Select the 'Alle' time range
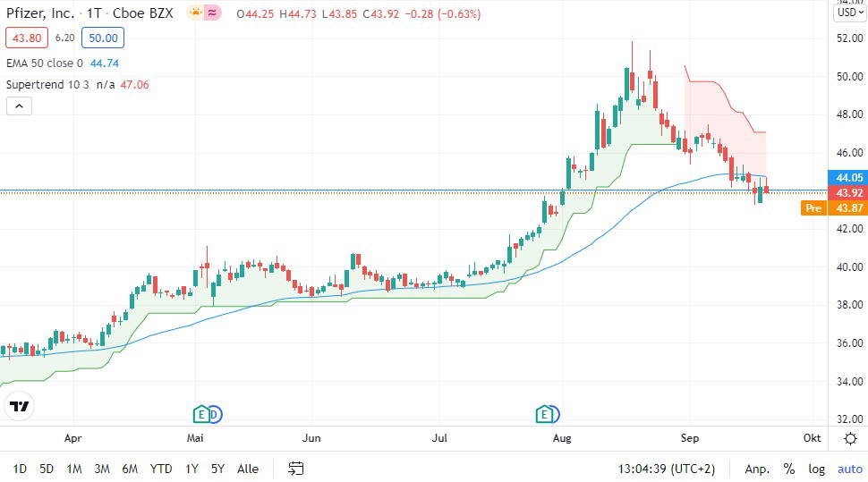 tap(248, 469)
